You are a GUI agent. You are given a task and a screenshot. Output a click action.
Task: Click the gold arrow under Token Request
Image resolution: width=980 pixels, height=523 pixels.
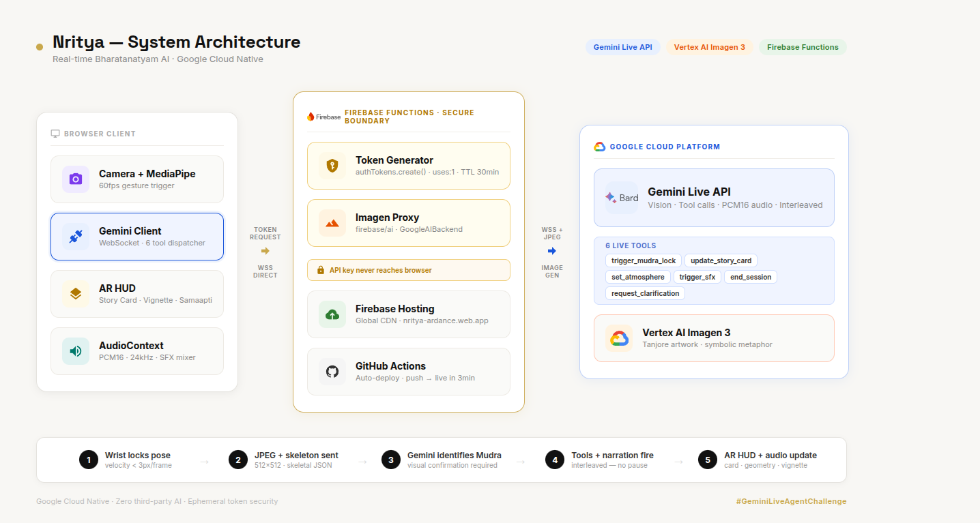coord(265,251)
